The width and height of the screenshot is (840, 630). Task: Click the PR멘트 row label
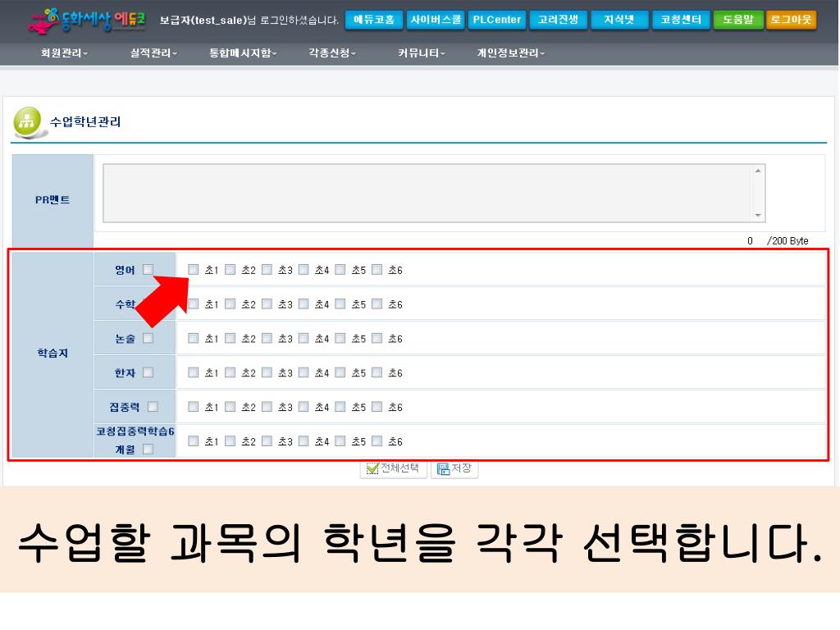[x=52, y=200]
